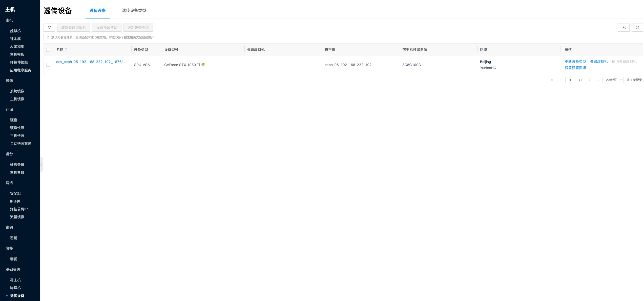Click the export download icon
The height and width of the screenshot is (301, 644).
624,27
